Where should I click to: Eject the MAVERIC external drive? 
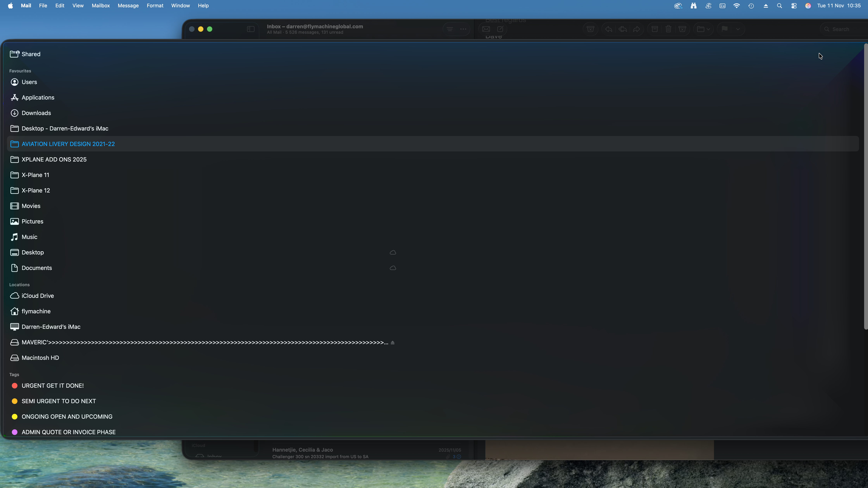point(393,343)
